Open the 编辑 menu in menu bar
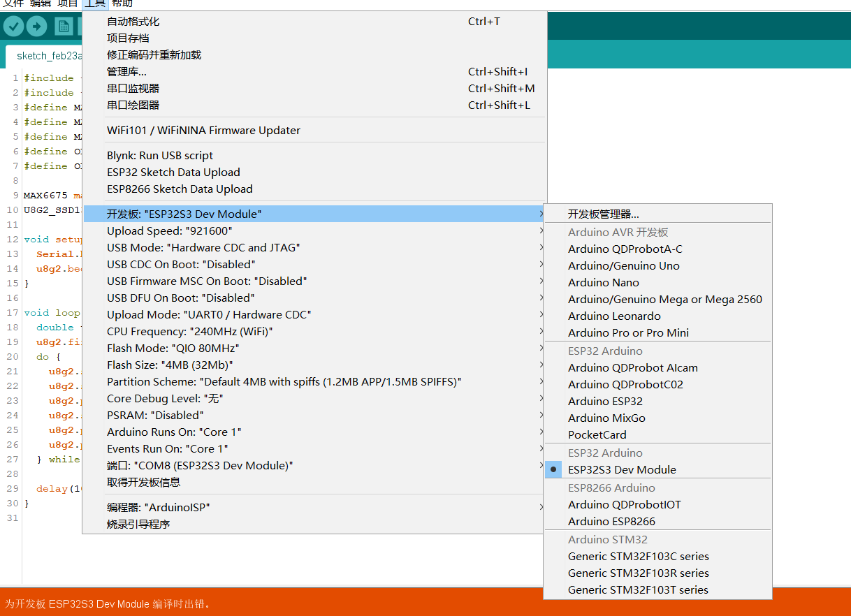 pos(41,3)
